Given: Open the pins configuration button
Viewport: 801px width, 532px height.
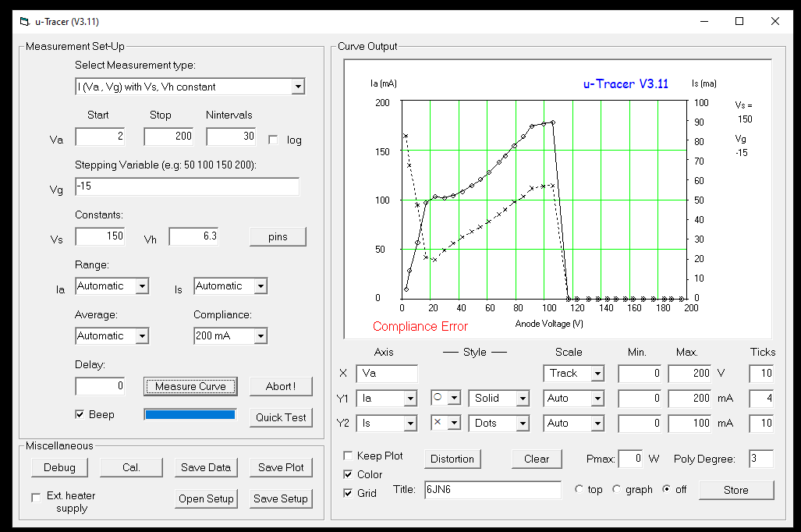Looking at the screenshot, I should [x=278, y=236].
